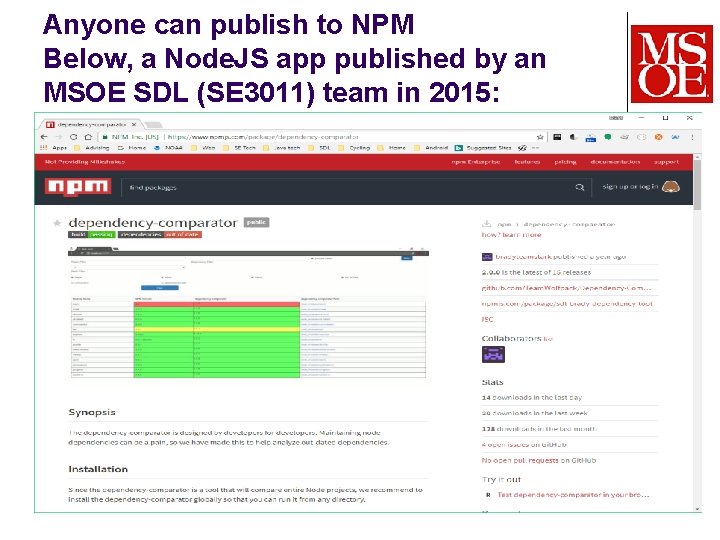The width and height of the screenshot is (720, 540).
Task: Open SE Tech bookmark folder
Action: point(240,148)
